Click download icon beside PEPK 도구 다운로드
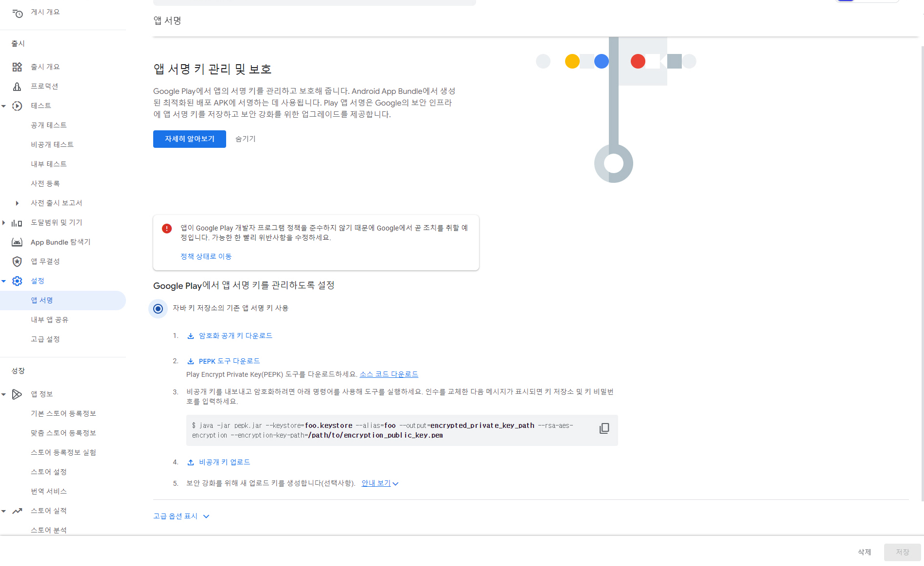924x566 pixels. click(x=191, y=361)
